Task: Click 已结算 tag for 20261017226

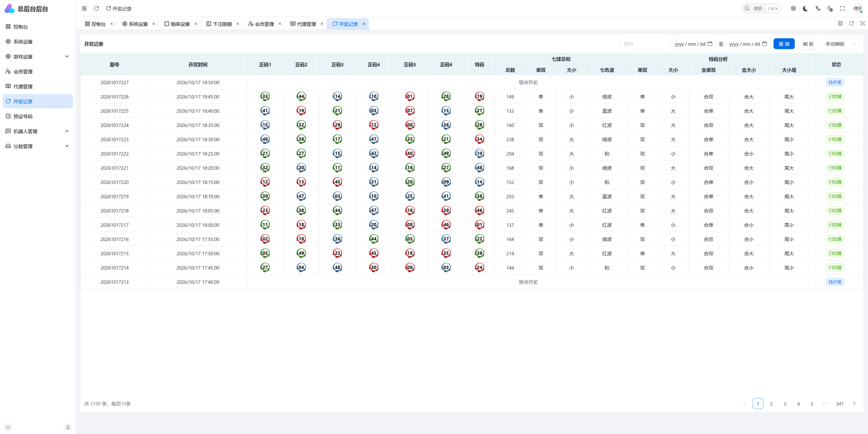Action: (835, 97)
